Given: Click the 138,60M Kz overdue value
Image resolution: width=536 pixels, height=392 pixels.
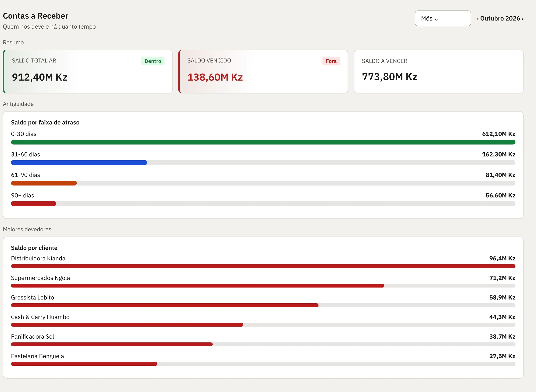Looking at the screenshot, I should coord(215,77).
